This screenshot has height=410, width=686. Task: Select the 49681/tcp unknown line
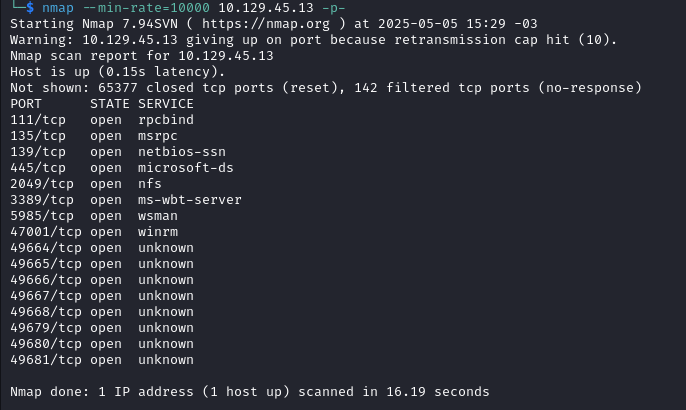(x=102, y=360)
